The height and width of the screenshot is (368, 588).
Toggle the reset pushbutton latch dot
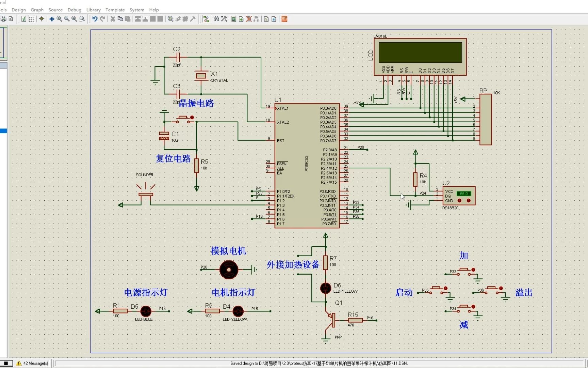(192, 117)
